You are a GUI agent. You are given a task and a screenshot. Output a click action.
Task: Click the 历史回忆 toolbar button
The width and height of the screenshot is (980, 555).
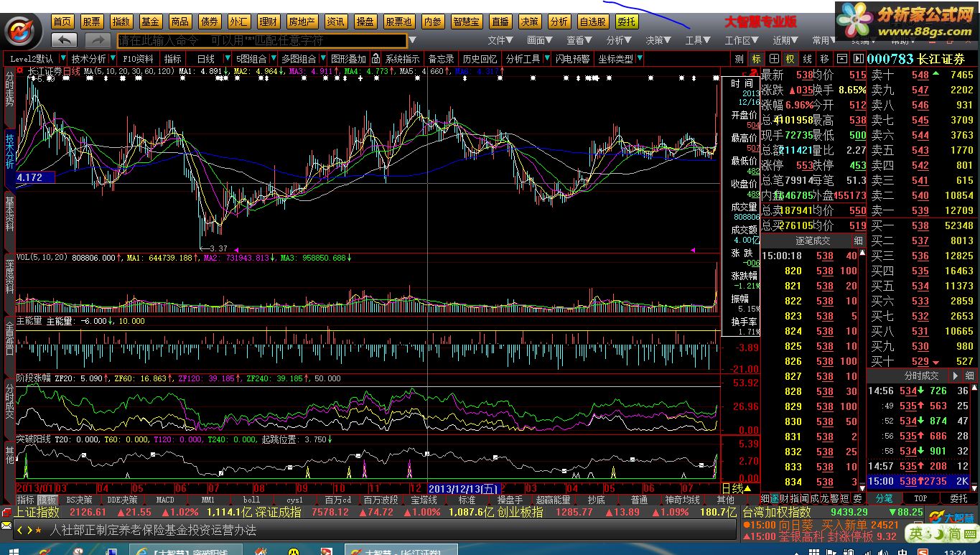click(x=480, y=59)
